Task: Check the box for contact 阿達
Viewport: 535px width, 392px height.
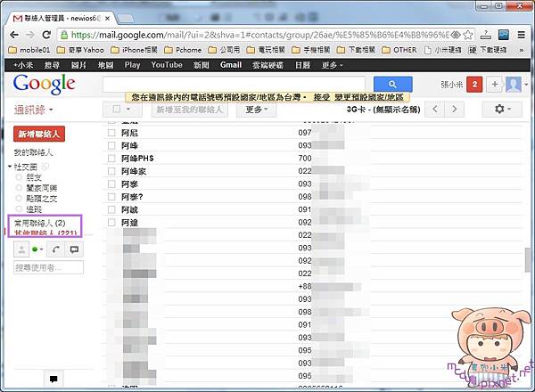Action: coord(111,222)
